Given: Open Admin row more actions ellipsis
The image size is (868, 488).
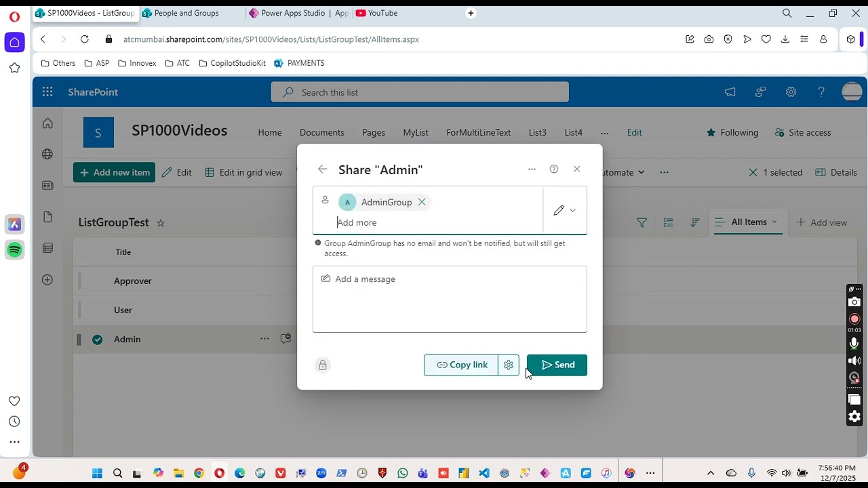Looking at the screenshot, I should click(x=264, y=339).
